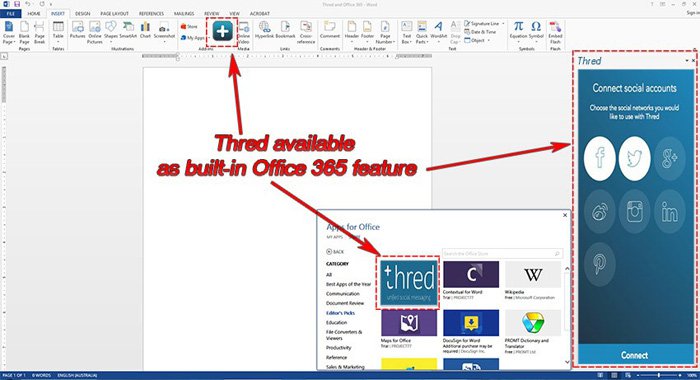Open the Thred pane options arrow
The width and height of the screenshot is (700, 380).
687,61
